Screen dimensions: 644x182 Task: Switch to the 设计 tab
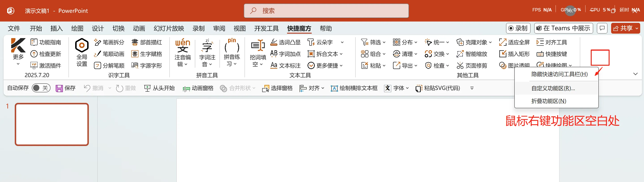click(x=98, y=28)
